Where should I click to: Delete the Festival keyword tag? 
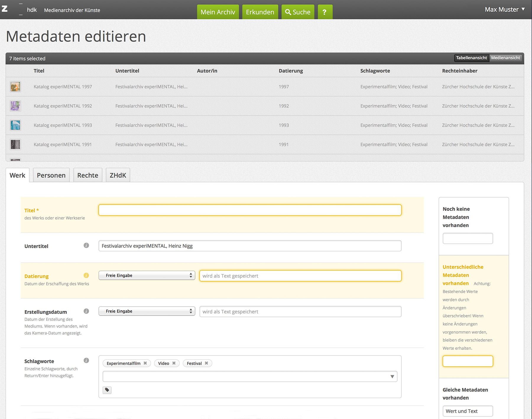click(x=207, y=363)
